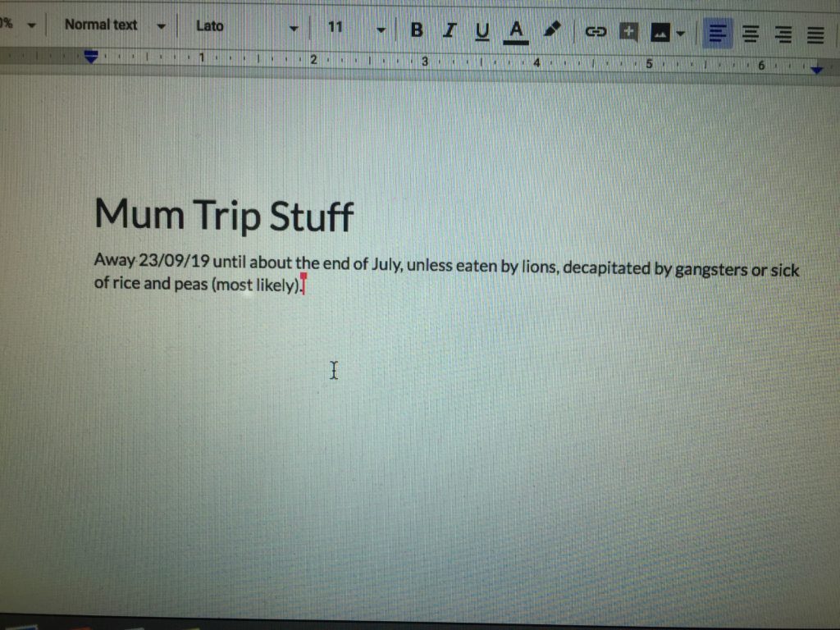The height and width of the screenshot is (630, 840).
Task: Click the right indent marker on ruler
Action: pos(816,71)
